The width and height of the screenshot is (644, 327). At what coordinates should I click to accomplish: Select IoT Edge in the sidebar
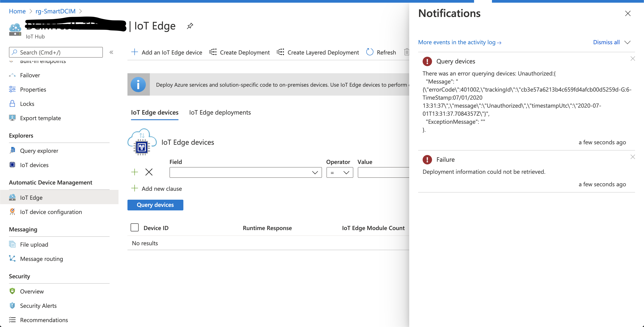[59, 197]
